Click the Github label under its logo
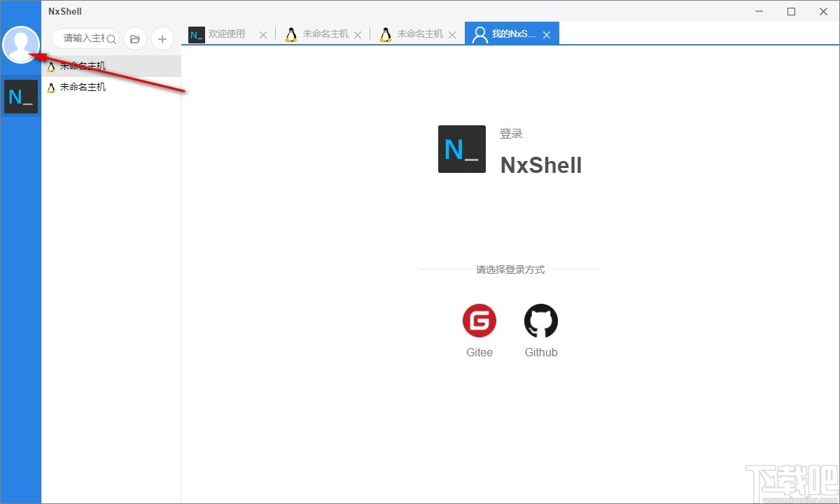This screenshot has width=840, height=504. pyautogui.click(x=540, y=352)
